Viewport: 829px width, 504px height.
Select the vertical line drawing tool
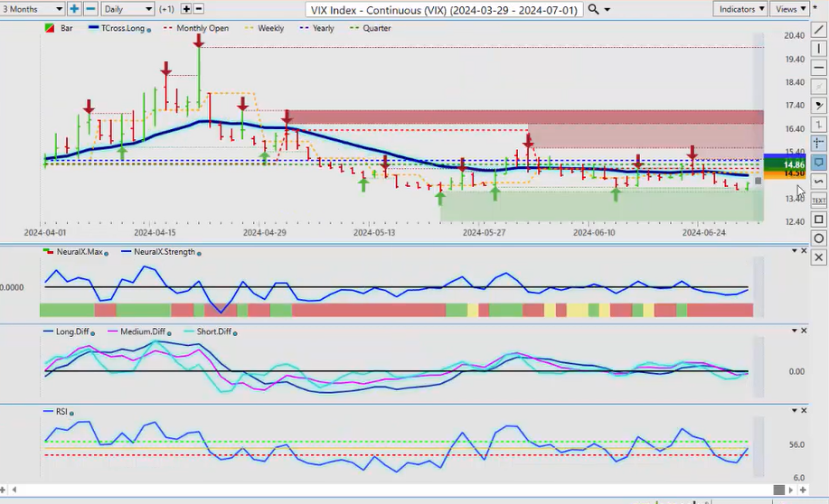pyautogui.click(x=818, y=49)
